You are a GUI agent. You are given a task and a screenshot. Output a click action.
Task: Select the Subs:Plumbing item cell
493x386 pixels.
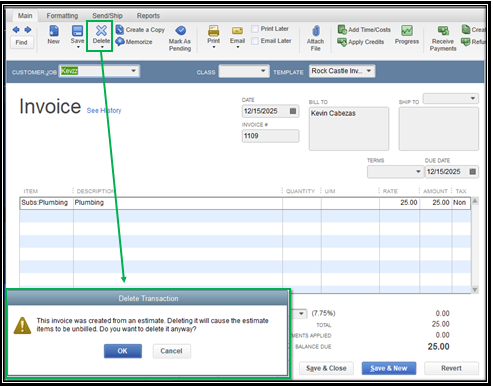pyautogui.click(x=46, y=203)
